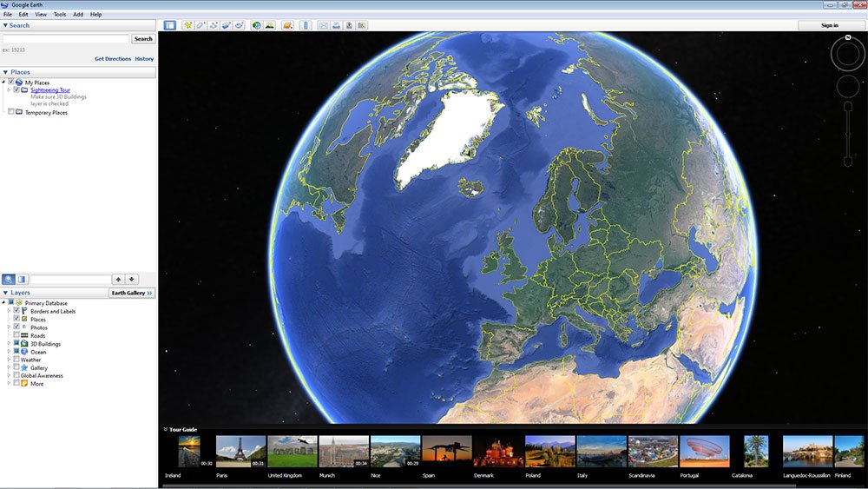
Task: Open the Earth Gallery button
Action: pyautogui.click(x=132, y=293)
